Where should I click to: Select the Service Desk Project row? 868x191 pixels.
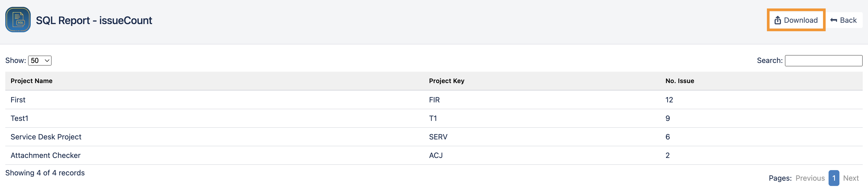[x=46, y=137]
